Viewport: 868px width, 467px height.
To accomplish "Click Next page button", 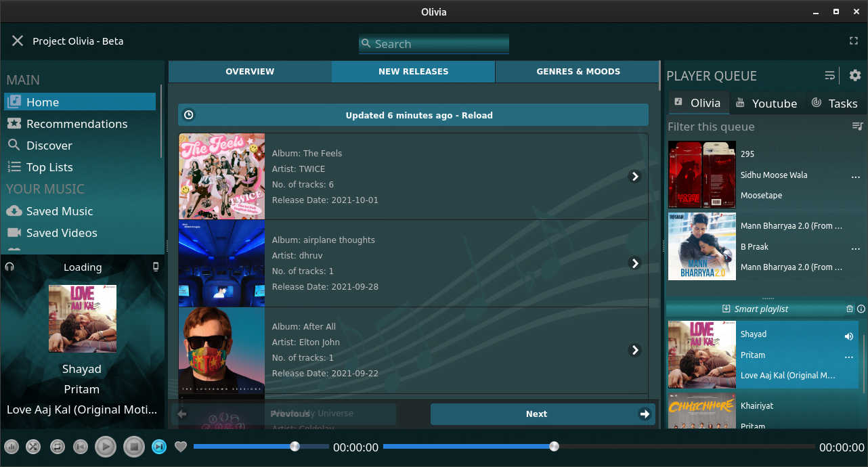I will pyautogui.click(x=542, y=414).
